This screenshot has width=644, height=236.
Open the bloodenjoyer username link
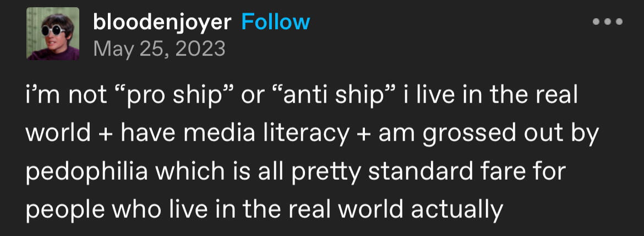pyautogui.click(x=163, y=22)
